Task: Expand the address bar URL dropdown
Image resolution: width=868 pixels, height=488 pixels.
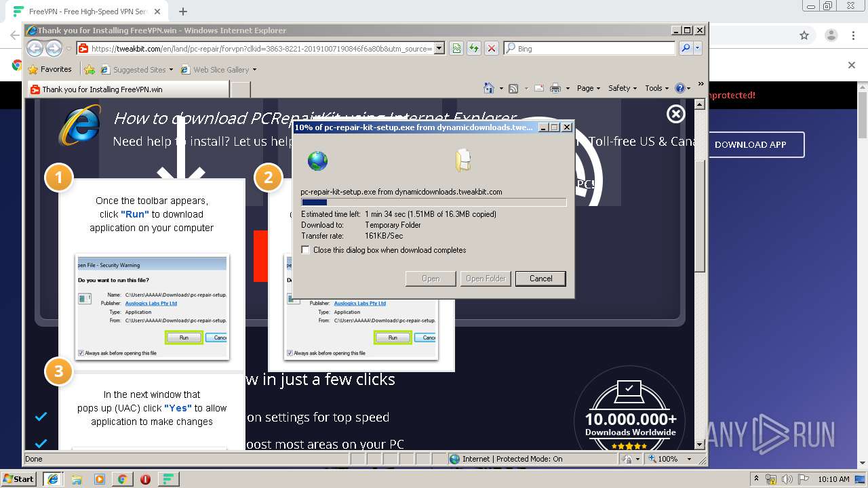Action: (x=439, y=48)
